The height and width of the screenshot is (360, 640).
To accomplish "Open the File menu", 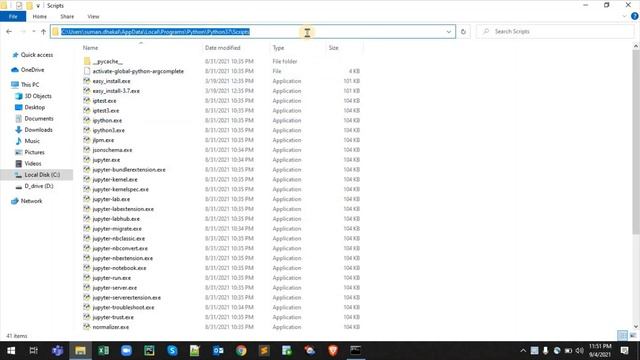I will coord(13,16).
